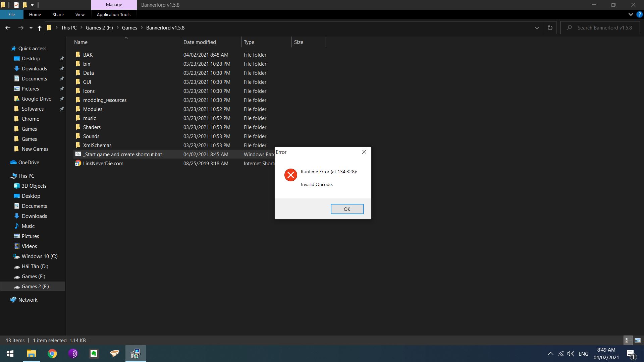This screenshot has width=644, height=362.
Task: Unpin Google Drive from Quick access
Action: click(x=62, y=99)
